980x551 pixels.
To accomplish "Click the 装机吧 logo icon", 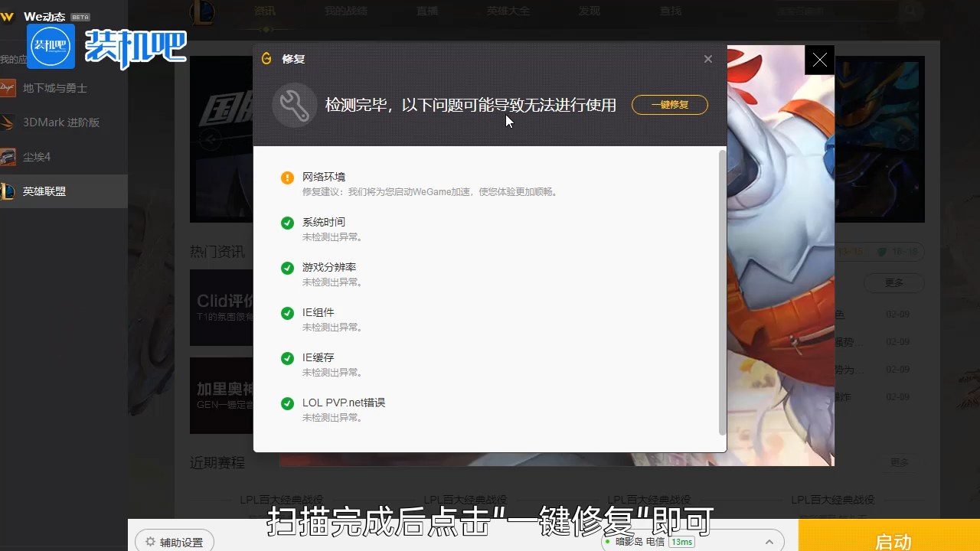I will point(51,46).
